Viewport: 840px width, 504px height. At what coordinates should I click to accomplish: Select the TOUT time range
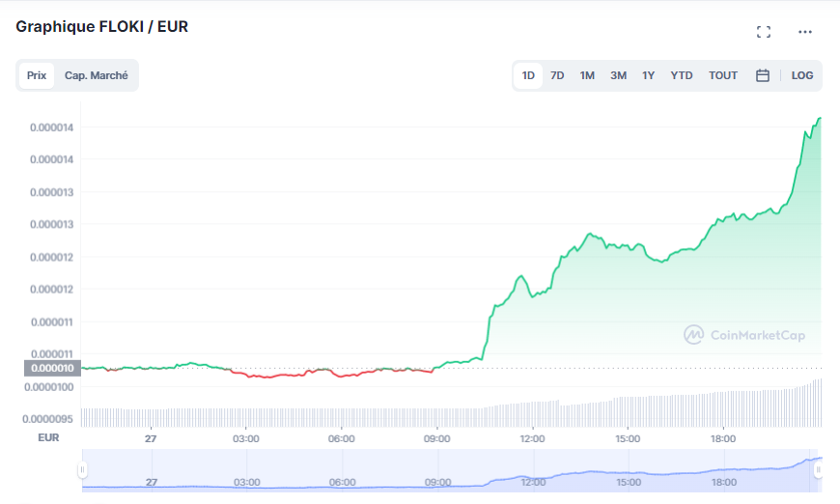(x=722, y=75)
